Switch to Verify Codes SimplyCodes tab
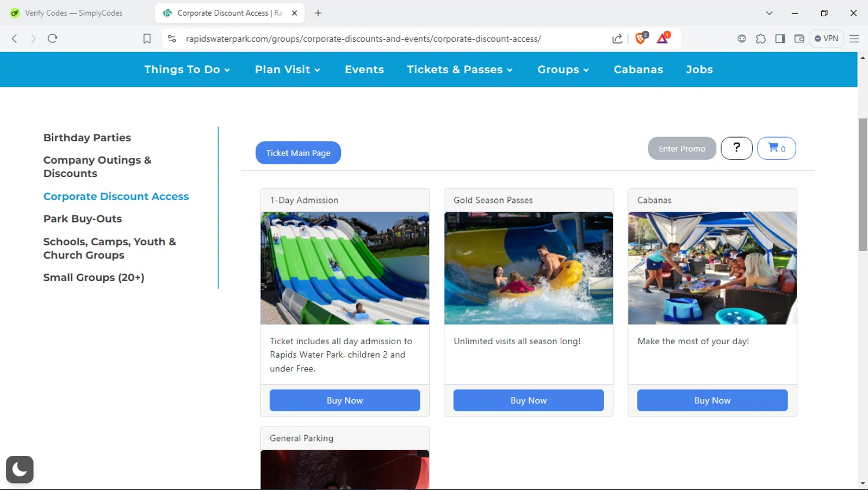 (x=74, y=13)
